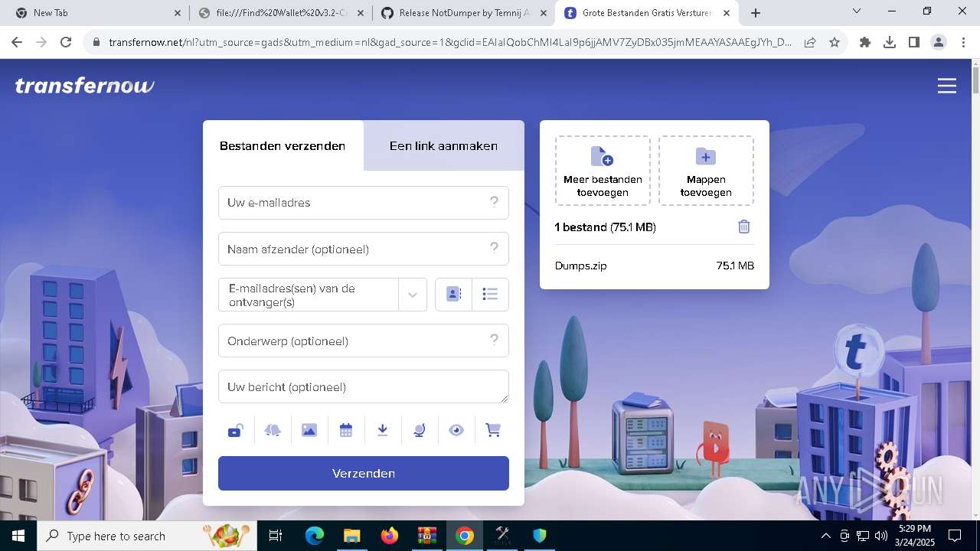Focus the recipient e-mailadres(sen) field

pos(309,295)
